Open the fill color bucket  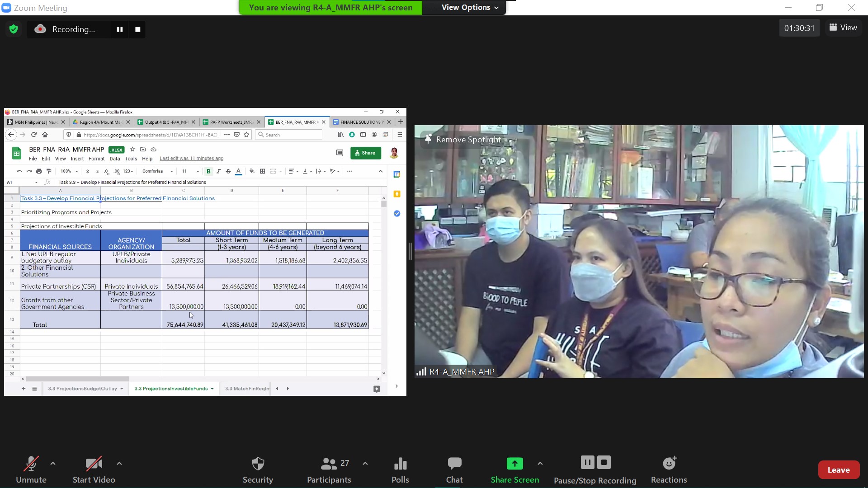(252, 171)
